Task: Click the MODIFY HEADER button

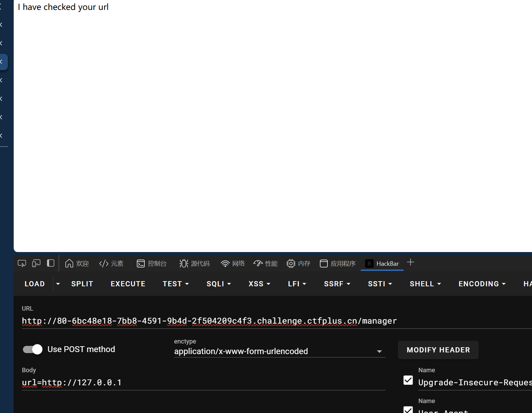Action: point(438,350)
